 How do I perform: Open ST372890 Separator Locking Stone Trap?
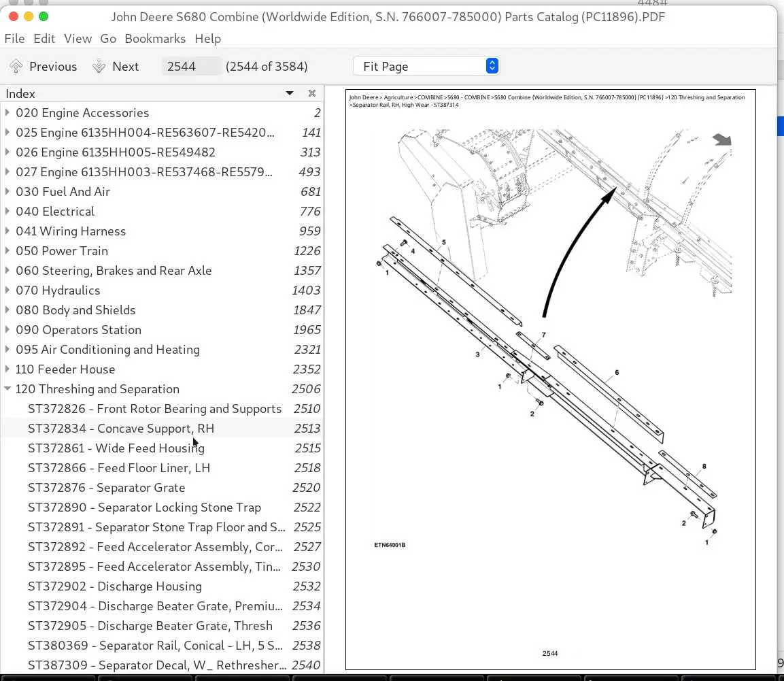[x=162, y=508]
